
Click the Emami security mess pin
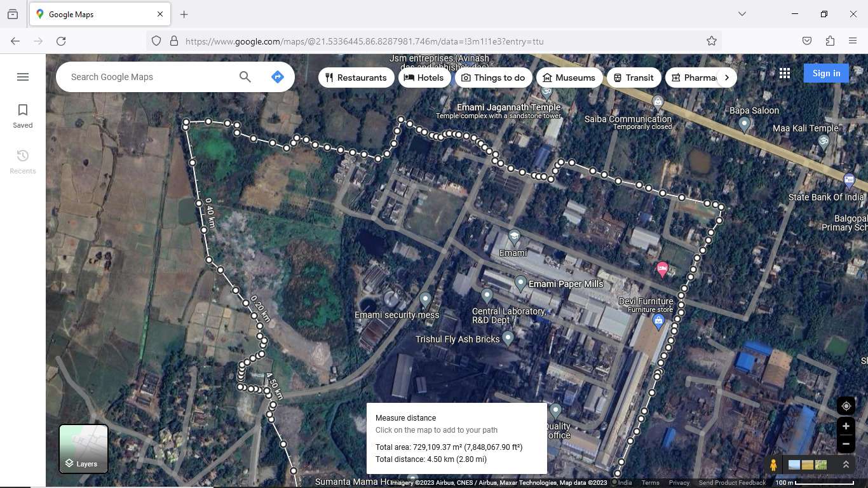[425, 300]
